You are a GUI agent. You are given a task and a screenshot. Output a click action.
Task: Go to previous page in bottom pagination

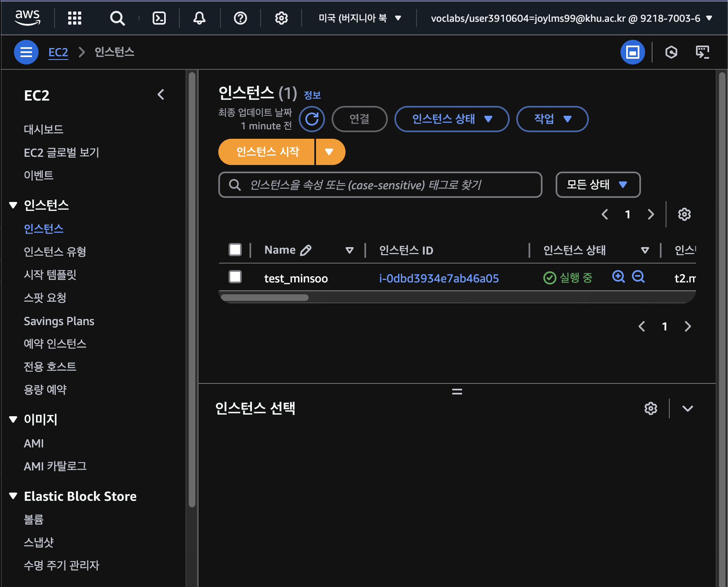coord(642,326)
